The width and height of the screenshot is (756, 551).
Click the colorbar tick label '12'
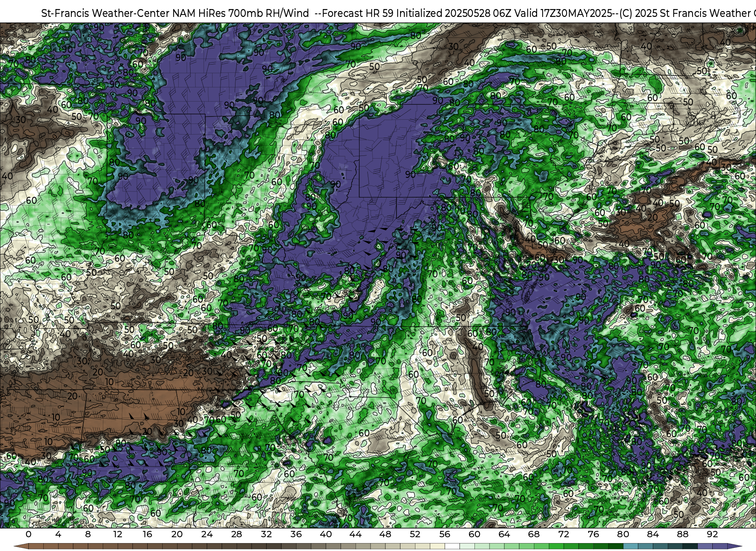(x=117, y=534)
